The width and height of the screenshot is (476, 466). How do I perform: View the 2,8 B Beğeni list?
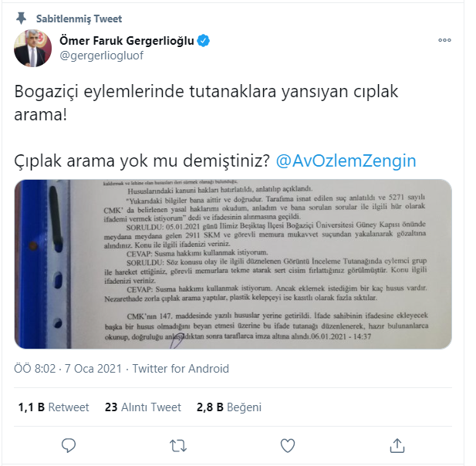pyautogui.click(x=229, y=407)
